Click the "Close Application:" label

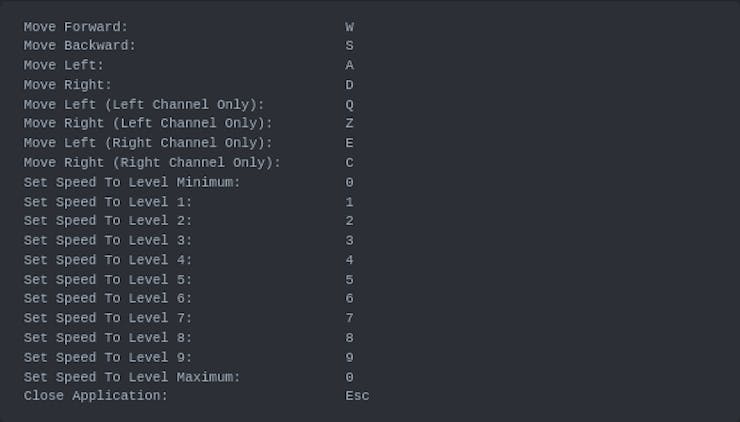pyautogui.click(x=96, y=396)
